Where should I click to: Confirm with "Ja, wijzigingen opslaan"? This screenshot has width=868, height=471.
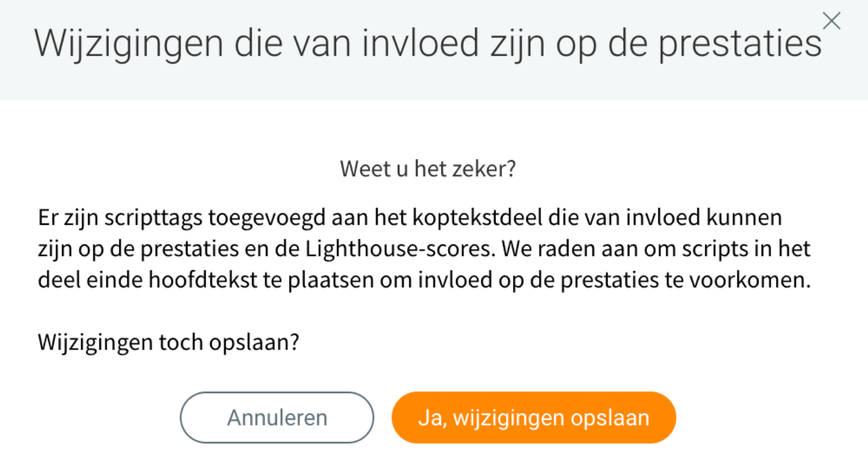(x=533, y=418)
